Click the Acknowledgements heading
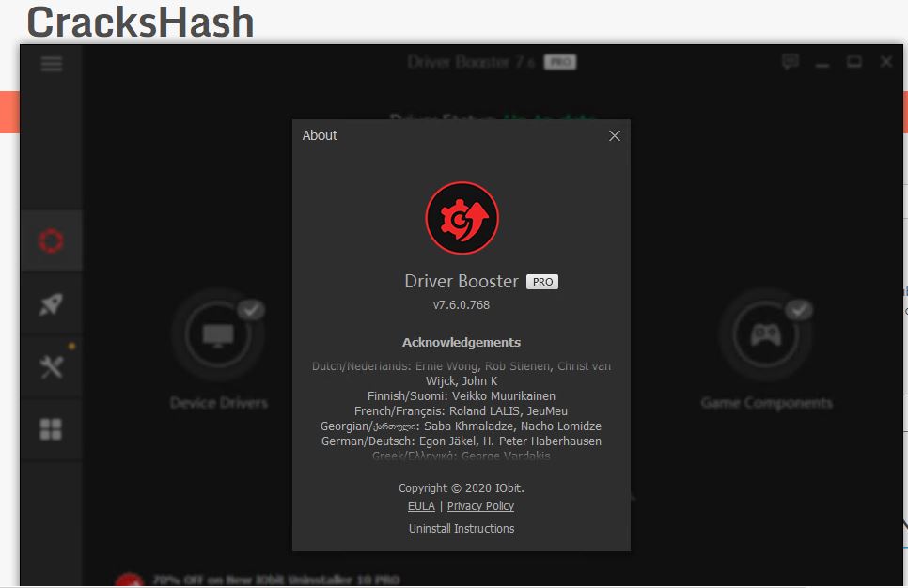 tap(462, 343)
